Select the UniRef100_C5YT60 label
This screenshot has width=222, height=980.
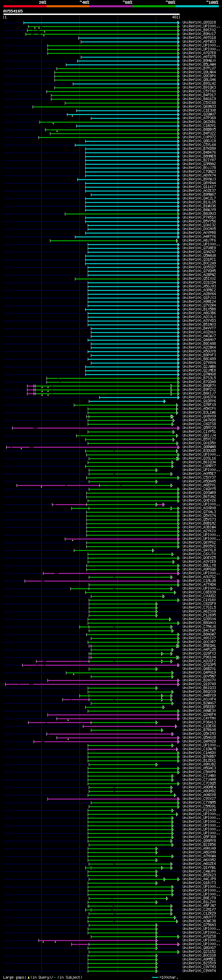coord(199,91)
